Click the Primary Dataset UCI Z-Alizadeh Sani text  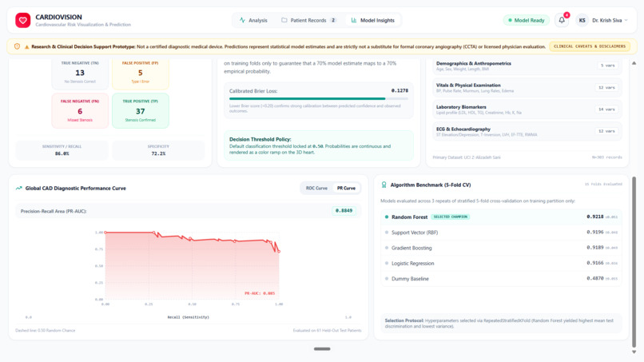coord(467,157)
